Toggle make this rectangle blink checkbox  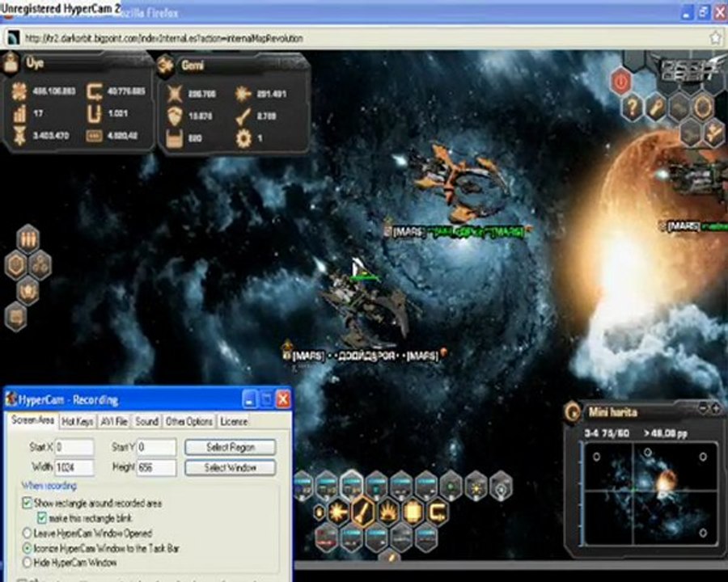coord(42,517)
